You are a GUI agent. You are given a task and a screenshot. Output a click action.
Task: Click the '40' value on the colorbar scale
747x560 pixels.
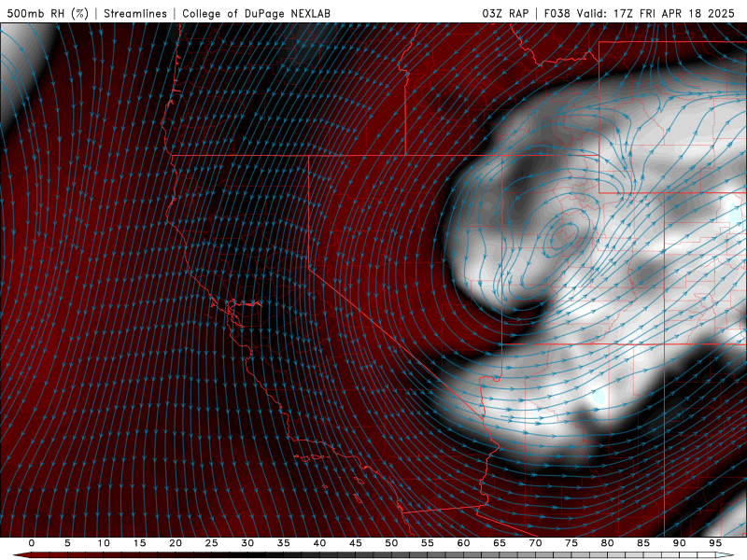pos(319,543)
